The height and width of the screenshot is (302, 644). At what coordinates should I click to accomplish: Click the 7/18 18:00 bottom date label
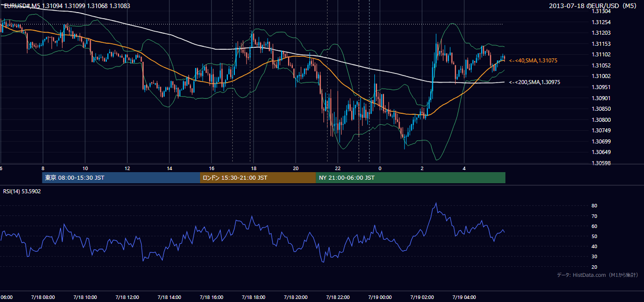[x=253, y=297]
